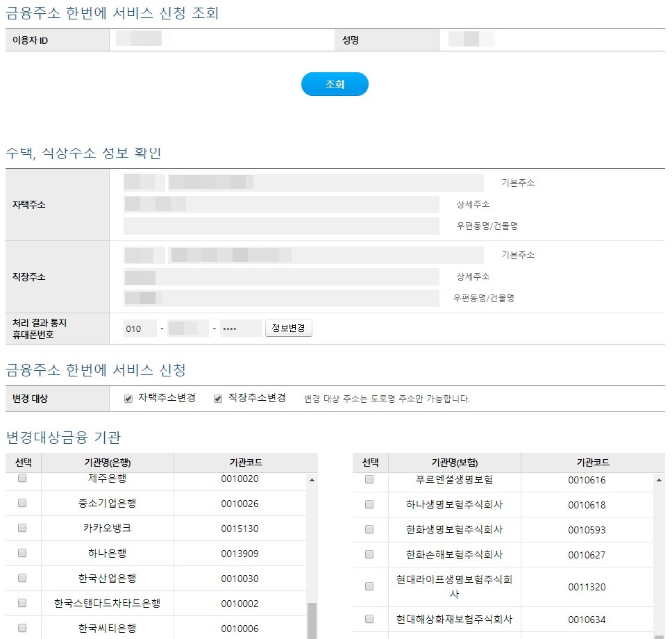672x639 pixels.
Task: Uncheck the 자택주소변경 checkbox
Action: [128, 397]
